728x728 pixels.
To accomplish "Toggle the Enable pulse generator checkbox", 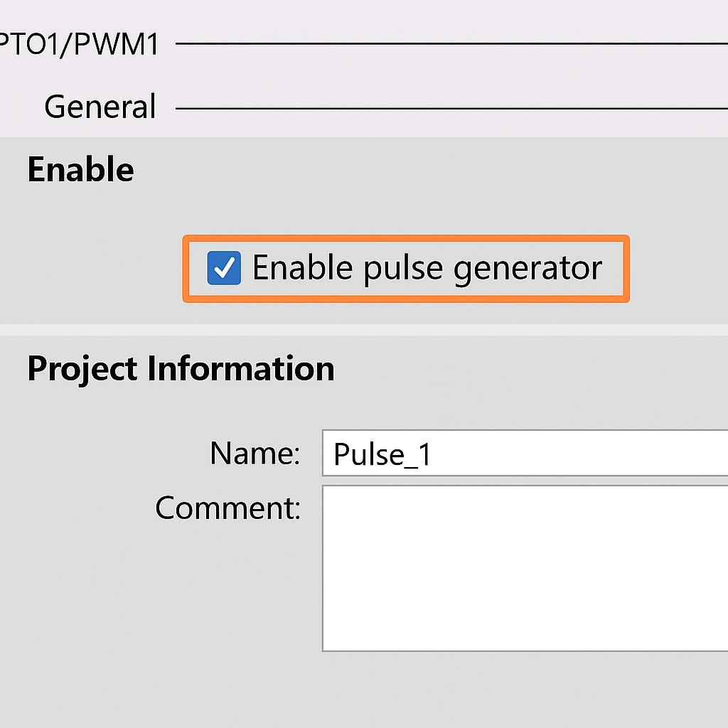I will (x=225, y=269).
